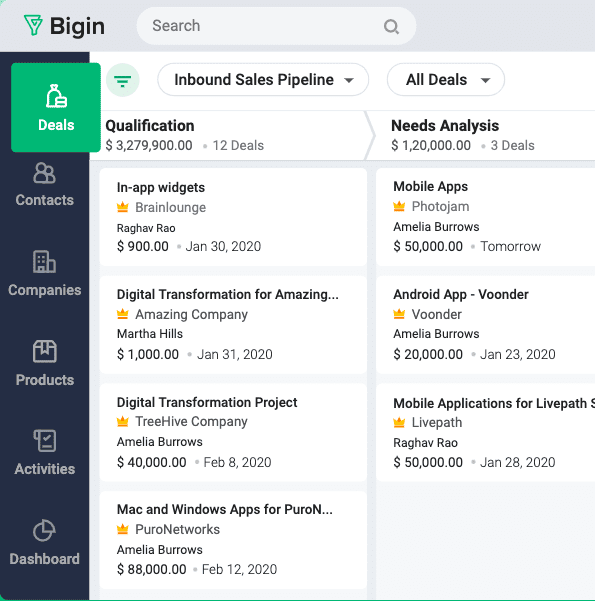Viewport: 595px width, 601px height.
Task: Click the $ 40,000.00 deal amount
Action: 152,462
